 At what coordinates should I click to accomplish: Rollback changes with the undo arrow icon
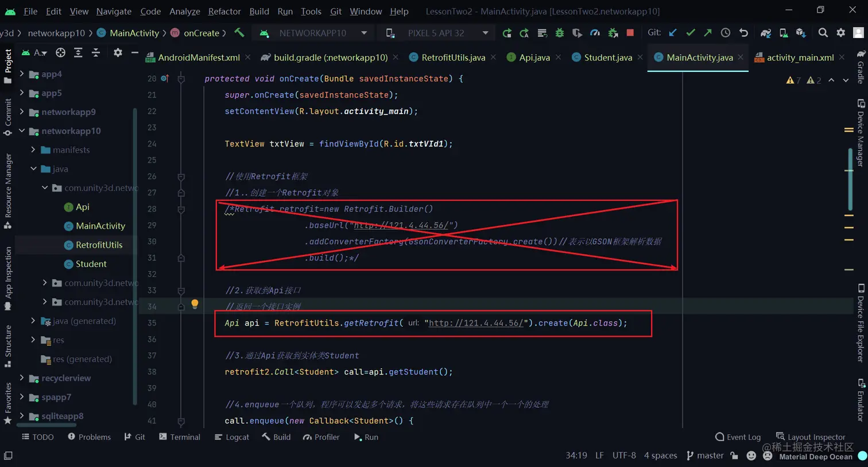click(743, 33)
